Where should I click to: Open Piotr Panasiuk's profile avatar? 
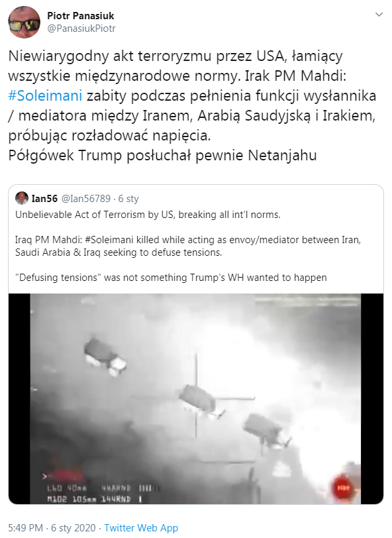click(24, 22)
